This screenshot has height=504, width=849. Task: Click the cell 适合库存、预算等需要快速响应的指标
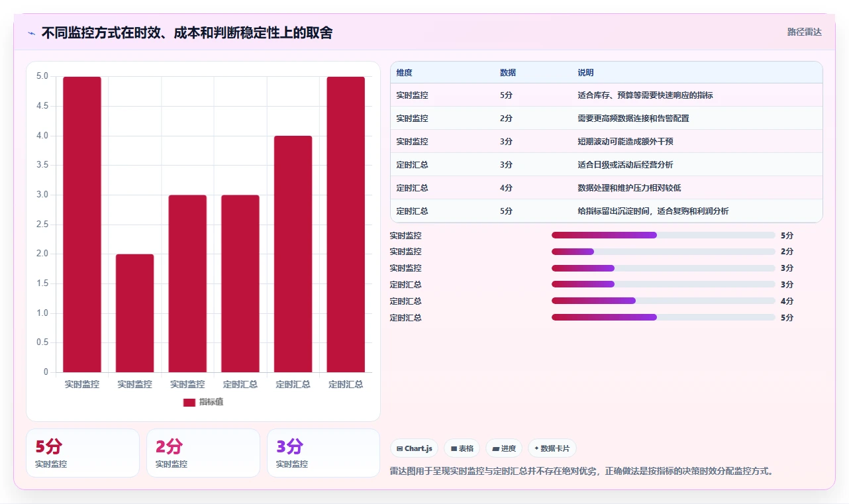[x=645, y=95]
